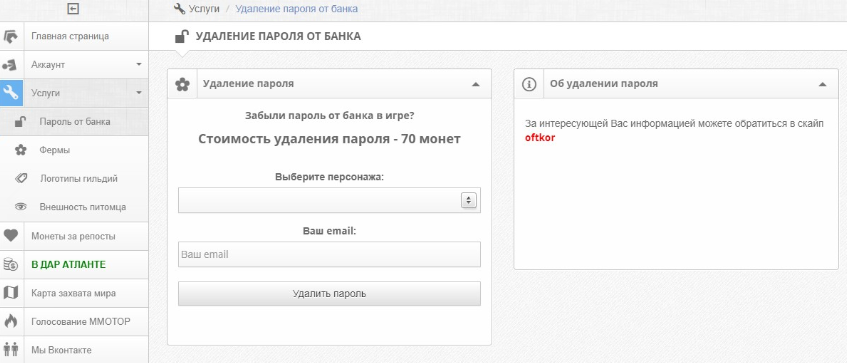Image resolution: width=847 pixels, height=363 pixels.
Task: Click the home icon beside Главная страница
Action: (11, 36)
